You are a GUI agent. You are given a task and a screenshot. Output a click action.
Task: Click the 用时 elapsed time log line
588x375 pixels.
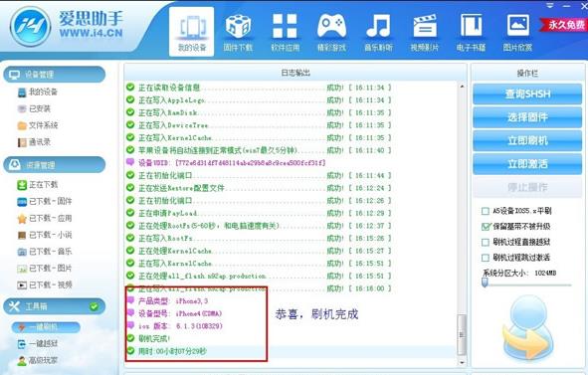(x=166, y=351)
